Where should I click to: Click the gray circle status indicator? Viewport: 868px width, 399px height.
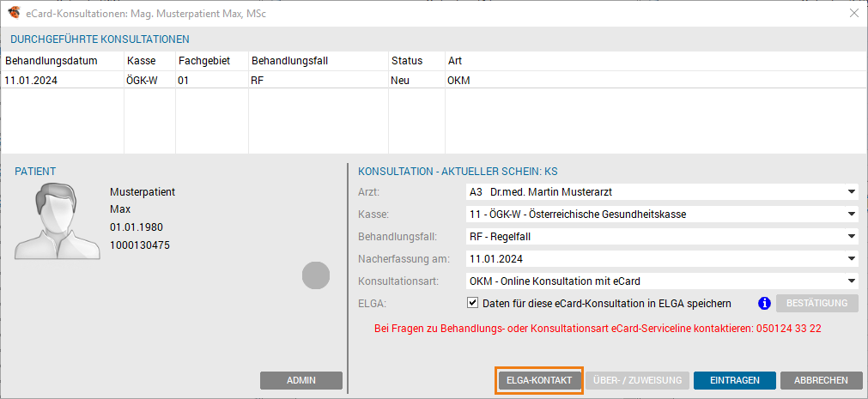click(x=316, y=275)
